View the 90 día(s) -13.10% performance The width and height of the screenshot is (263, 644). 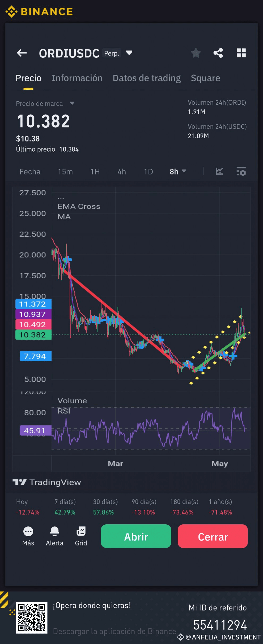click(x=144, y=507)
